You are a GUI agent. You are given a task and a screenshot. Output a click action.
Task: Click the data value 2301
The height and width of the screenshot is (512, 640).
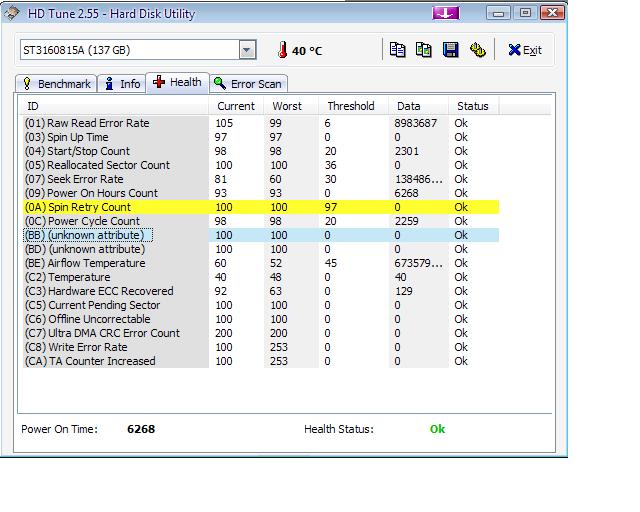pyautogui.click(x=407, y=151)
